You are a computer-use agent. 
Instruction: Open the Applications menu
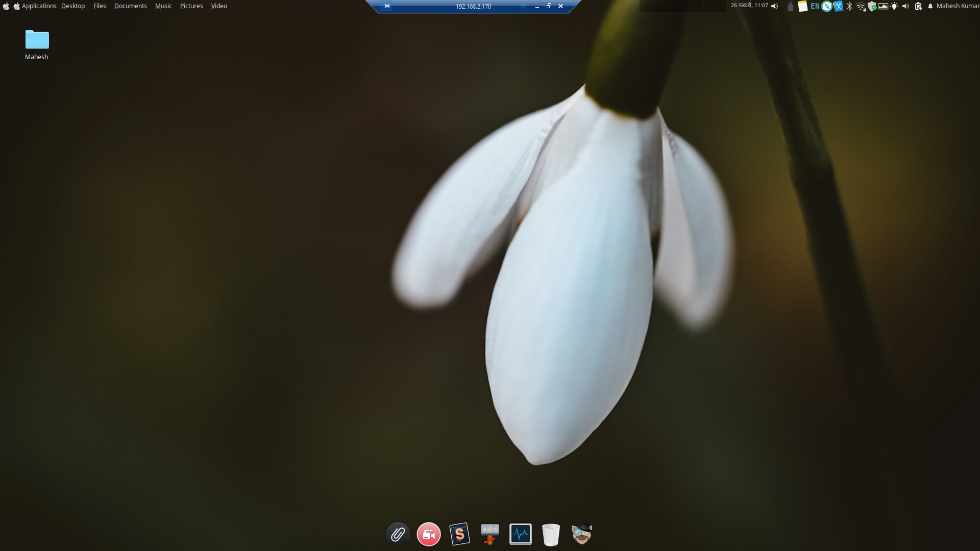[x=38, y=6]
